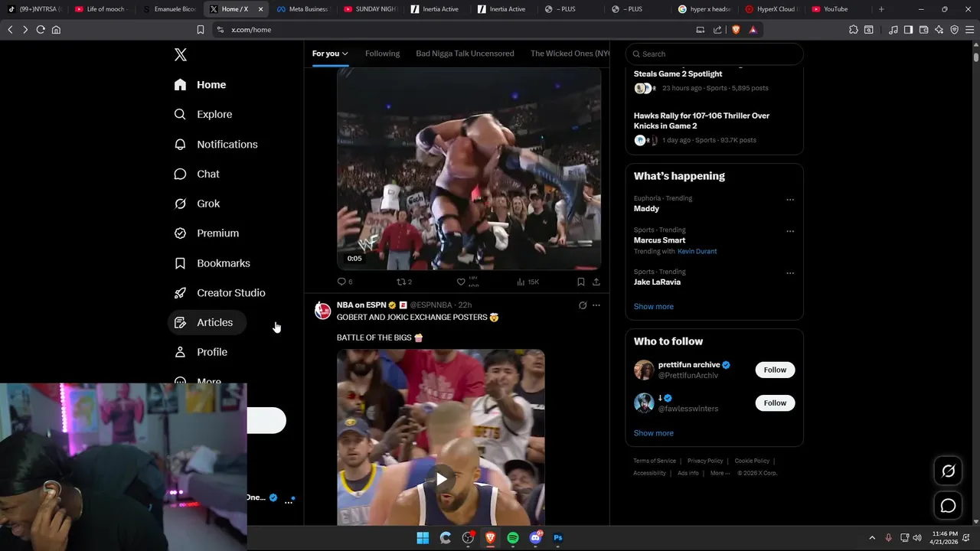Open Kevin Durant trending link
The width and height of the screenshot is (980, 551).
(697, 251)
